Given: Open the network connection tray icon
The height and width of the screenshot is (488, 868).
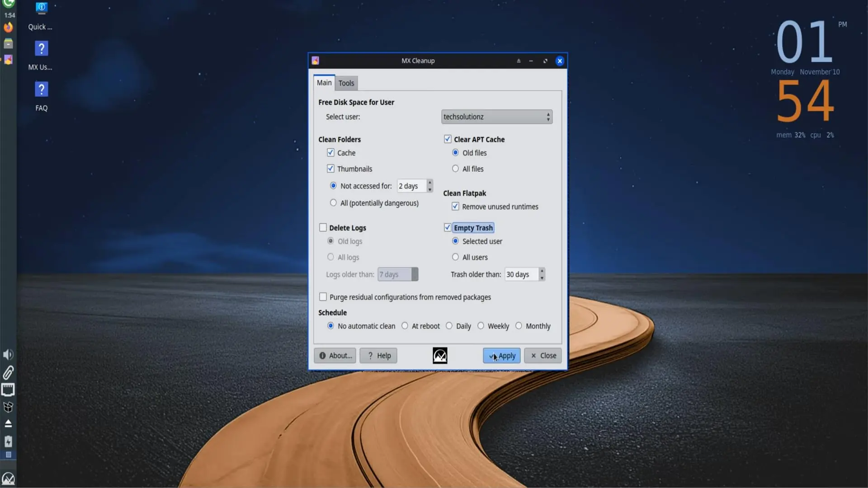Looking at the screenshot, I should [8, 389].
